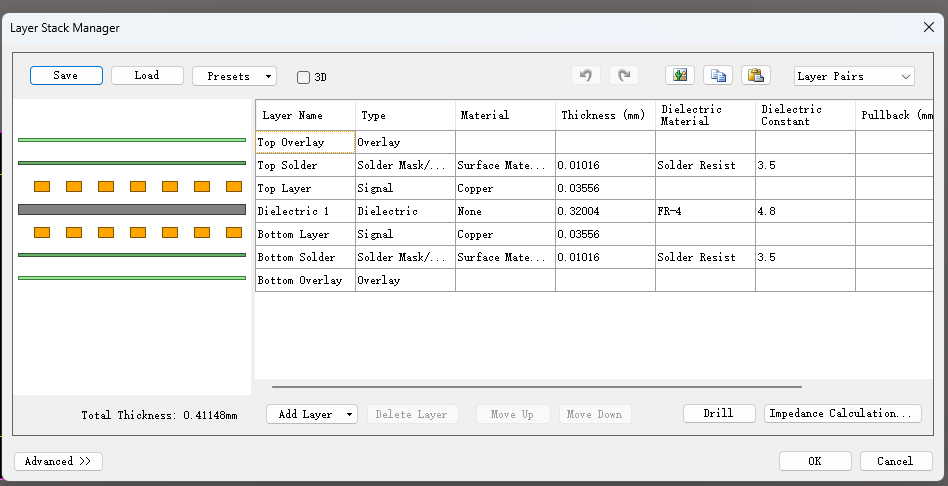
Task: Open Impedance Calculation dialog
Action: [842, 413]
